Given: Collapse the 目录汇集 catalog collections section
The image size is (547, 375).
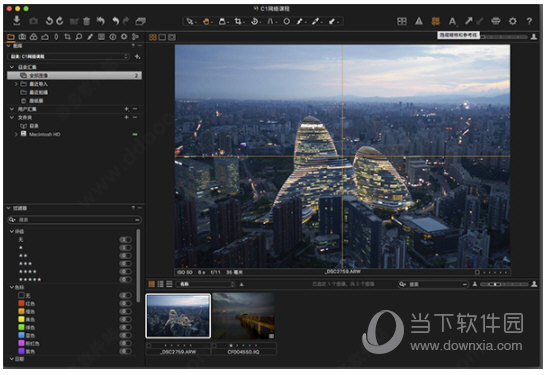Looking at the screenshot, I should [x=12, y=67].
